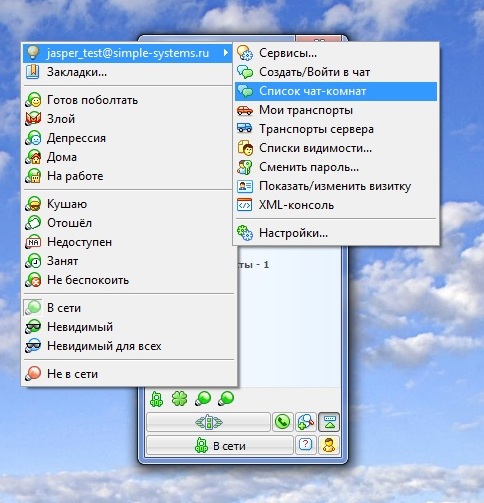Click the yellow user profile button
This screenshot has height=503, width=484.
(329, 445)
